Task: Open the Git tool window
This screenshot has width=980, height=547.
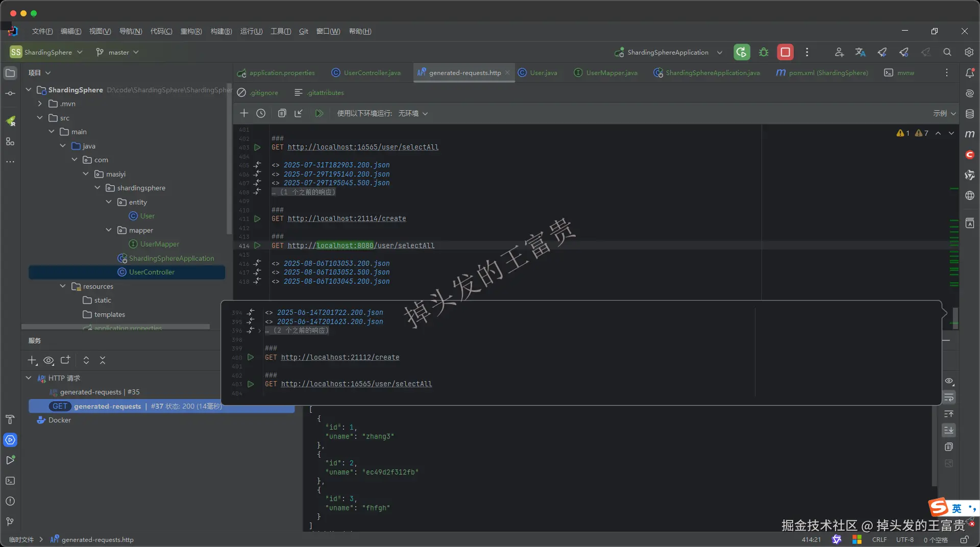Action: pos(10,521)
